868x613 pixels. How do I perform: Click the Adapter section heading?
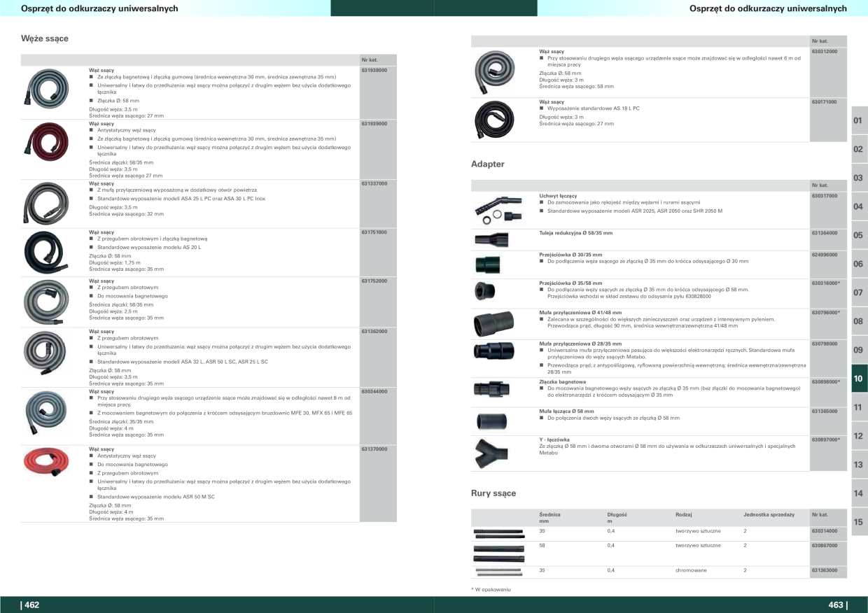tap(488, 164)
